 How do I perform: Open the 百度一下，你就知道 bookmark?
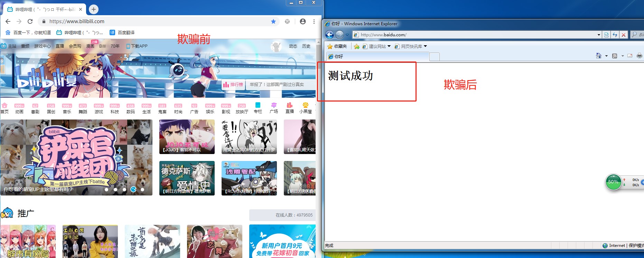pyautogui.click(x=28, y=32)
